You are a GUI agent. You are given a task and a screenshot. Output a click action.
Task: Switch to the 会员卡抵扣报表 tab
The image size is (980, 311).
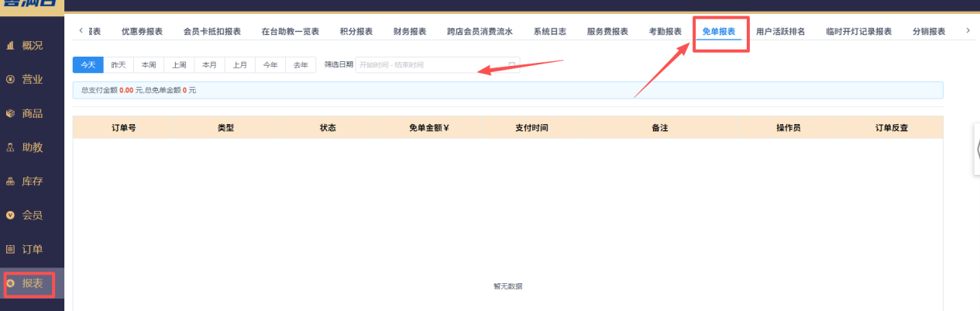211,32
